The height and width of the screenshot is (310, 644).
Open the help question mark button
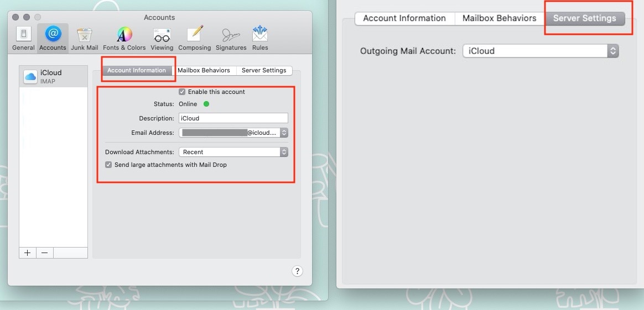pos(297,271)
